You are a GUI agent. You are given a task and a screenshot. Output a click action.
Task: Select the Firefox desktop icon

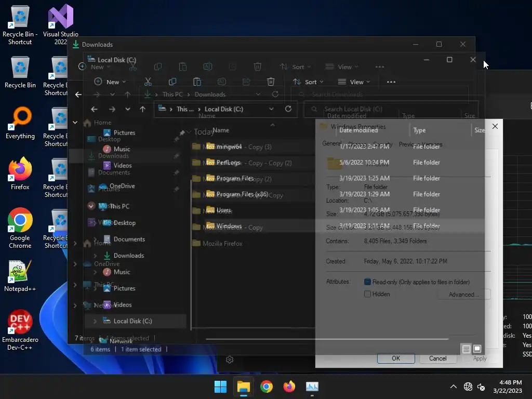20,174
